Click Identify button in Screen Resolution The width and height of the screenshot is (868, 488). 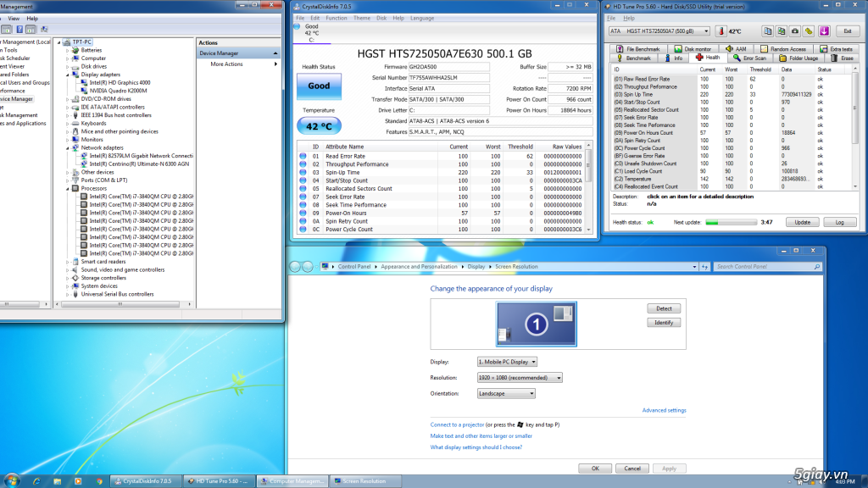tap(664, 323)
